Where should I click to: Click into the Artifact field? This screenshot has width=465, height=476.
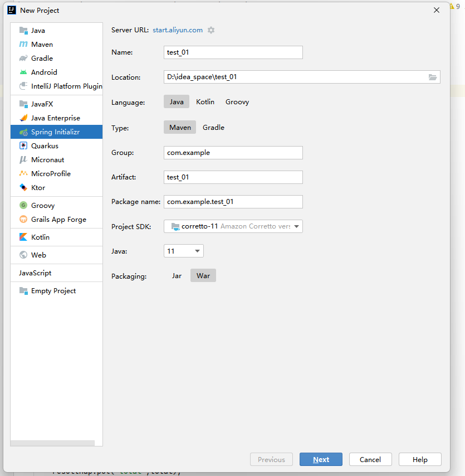coord(233,177)
